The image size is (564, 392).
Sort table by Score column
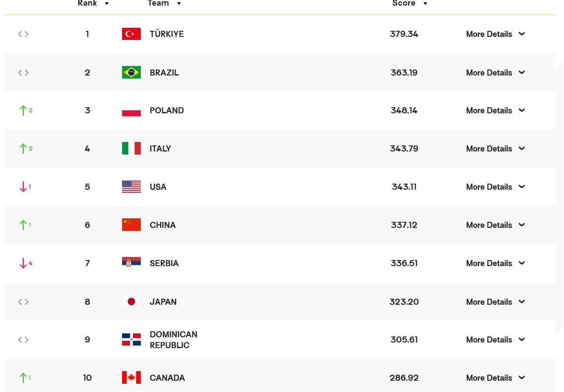pyautogui.click(x=409, y=3)
